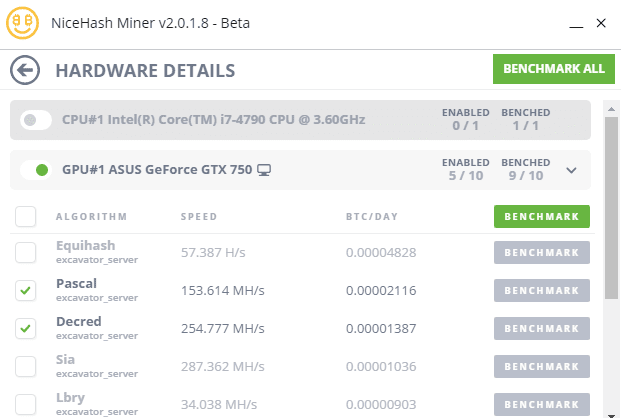The image size is (621, 418).
Task: Click the NiceHash smiley logo
Action: click(23, 23)
